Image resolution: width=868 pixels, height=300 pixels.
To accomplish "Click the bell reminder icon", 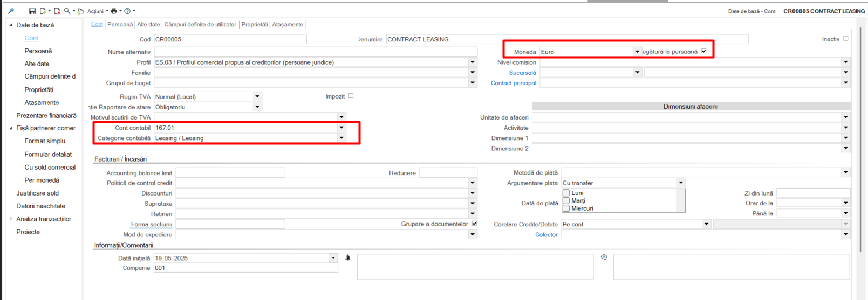I will 348,258.
